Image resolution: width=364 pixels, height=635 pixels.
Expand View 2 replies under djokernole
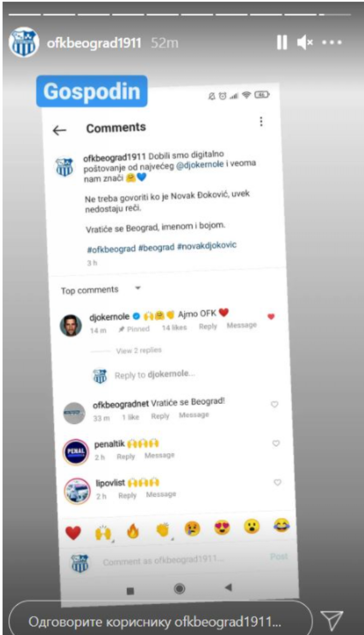(139, 350)
